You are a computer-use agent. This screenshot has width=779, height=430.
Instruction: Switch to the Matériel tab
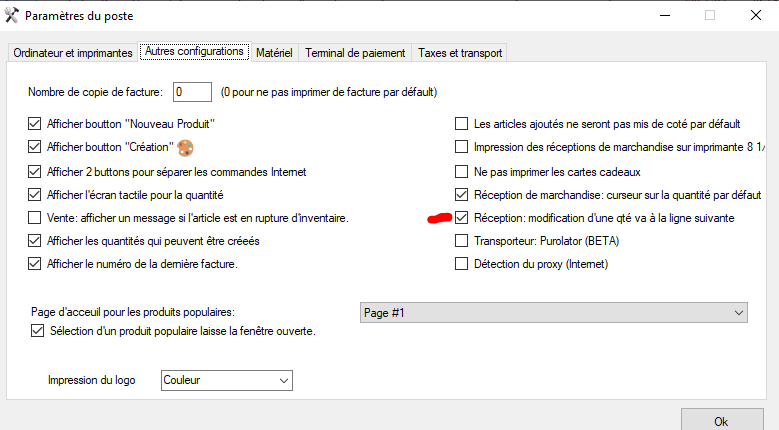pos(274,53)
